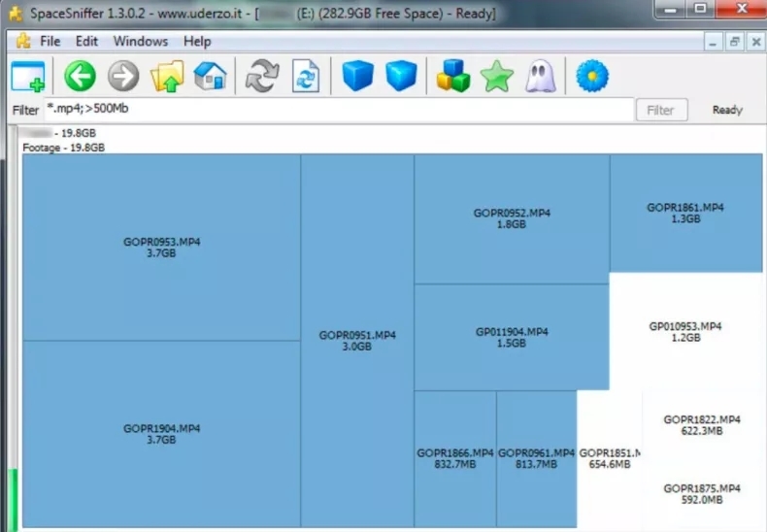Open the File menu
The image size is (767, 532).
point(50,41)
